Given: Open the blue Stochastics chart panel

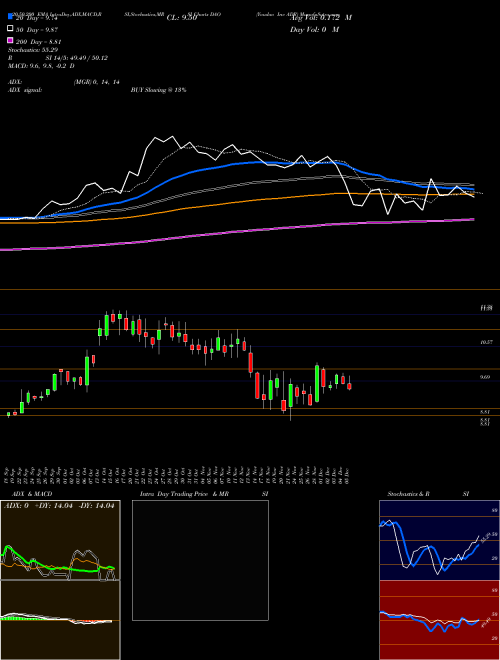Looking at the screenshot, I should tap(439, 540).
